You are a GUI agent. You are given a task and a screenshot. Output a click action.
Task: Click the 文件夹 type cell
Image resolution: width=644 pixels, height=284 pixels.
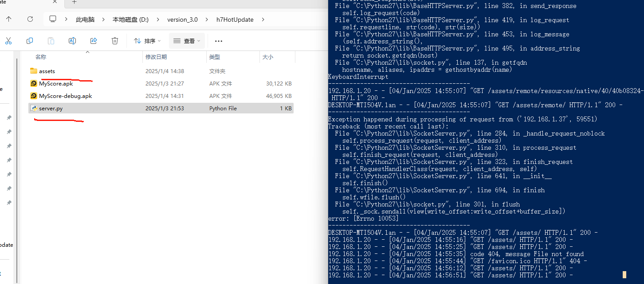(217, 71)
